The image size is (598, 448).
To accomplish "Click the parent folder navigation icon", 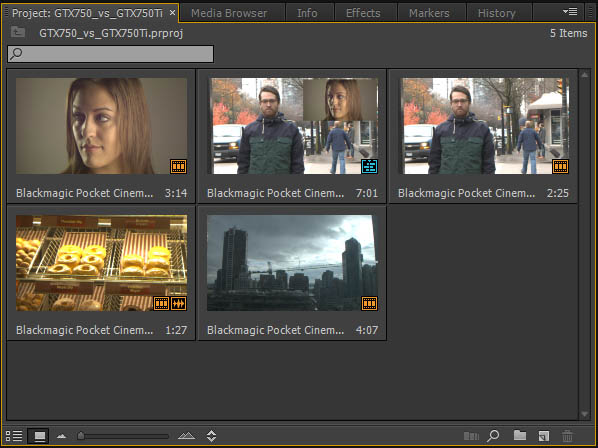I will 18,32.
